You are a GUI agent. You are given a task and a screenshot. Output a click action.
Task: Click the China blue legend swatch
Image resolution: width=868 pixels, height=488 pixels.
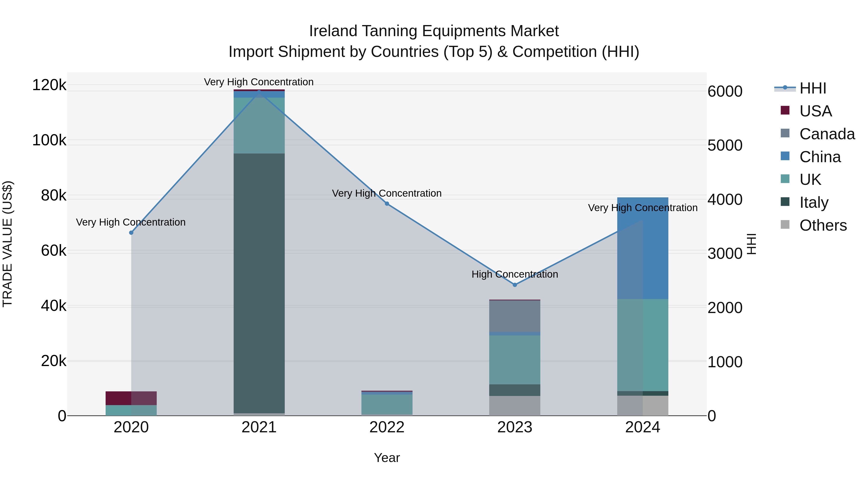[x=785, y=156]
